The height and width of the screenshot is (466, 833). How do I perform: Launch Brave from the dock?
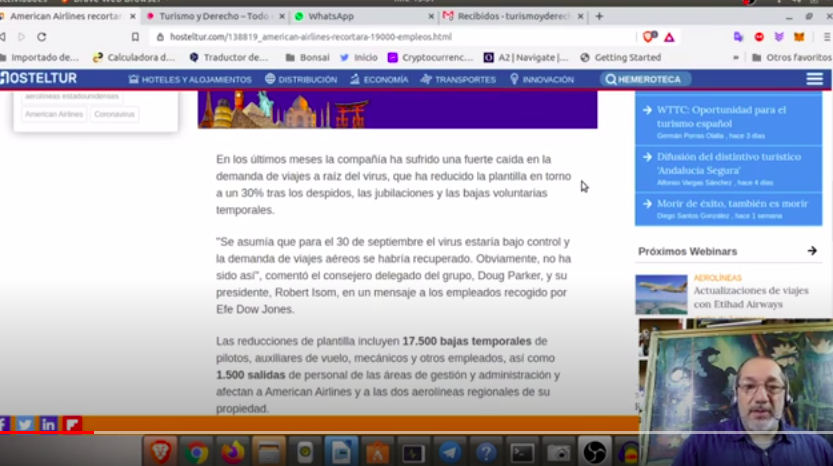pos(160,452)
